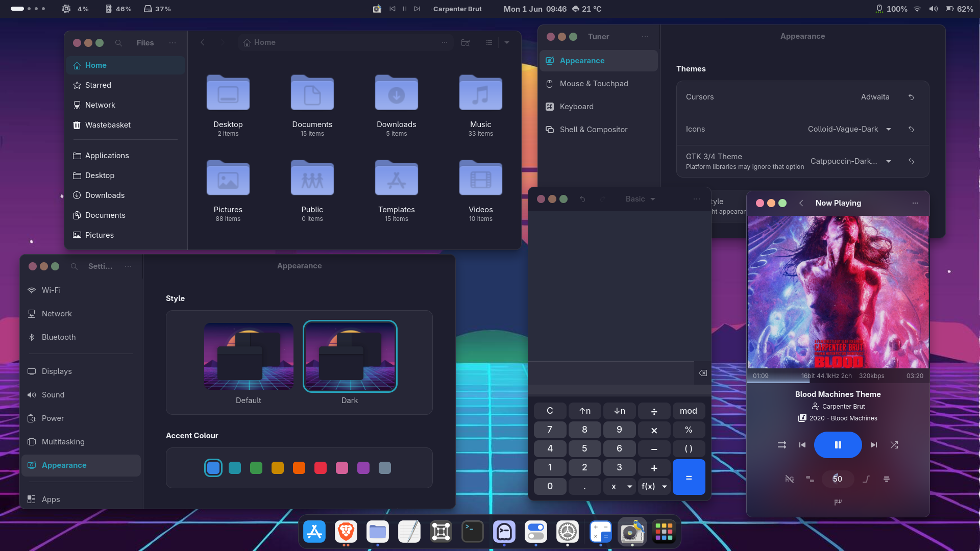The height and width of the screenshot is (551, 980).
Task: Open the Downloads folder icon in Files grid
Action: click(397, 92)
